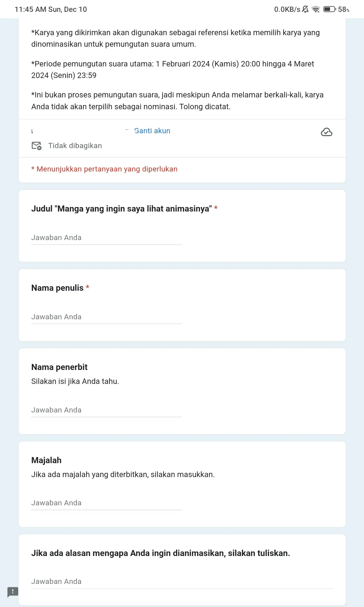Click the network speed indicator
Viewport: 364px width, 607px height.
(287, 9)
